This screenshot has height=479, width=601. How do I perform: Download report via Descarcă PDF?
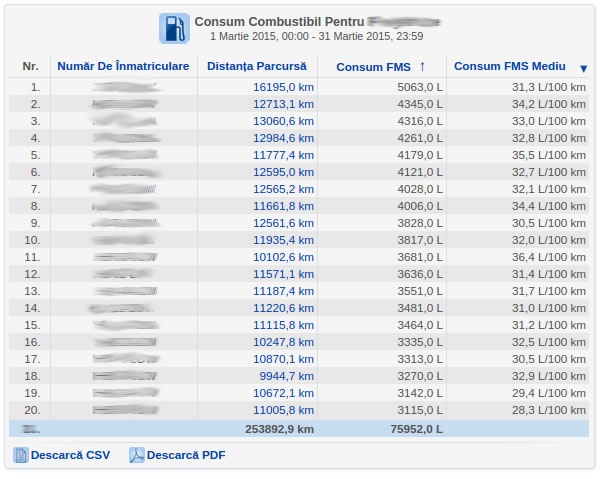[x=186, y=455]
